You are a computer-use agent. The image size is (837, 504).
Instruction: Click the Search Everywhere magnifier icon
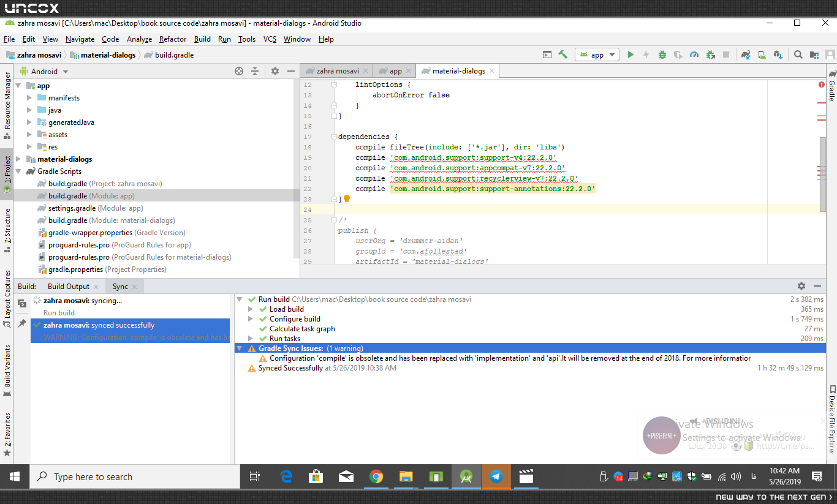point(798,55)
